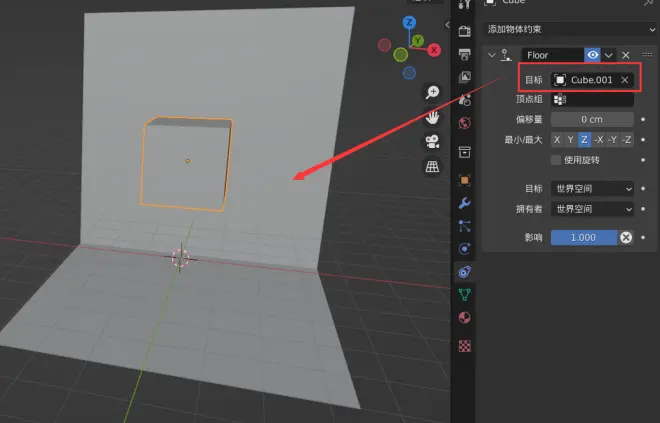Open the 拥有者 space 世界空间 dropdown
660x423 pixels.
[x=592, y=209]
